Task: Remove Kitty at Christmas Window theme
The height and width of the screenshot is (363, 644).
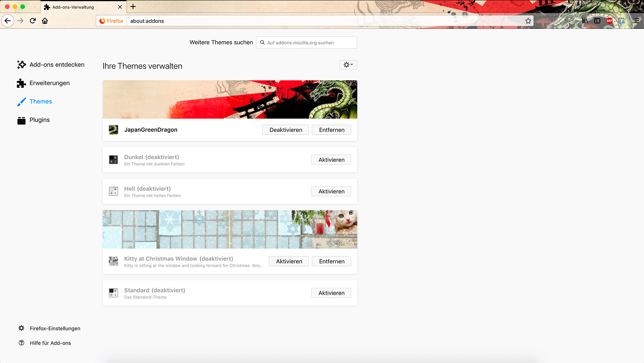Action: point(332,261)
